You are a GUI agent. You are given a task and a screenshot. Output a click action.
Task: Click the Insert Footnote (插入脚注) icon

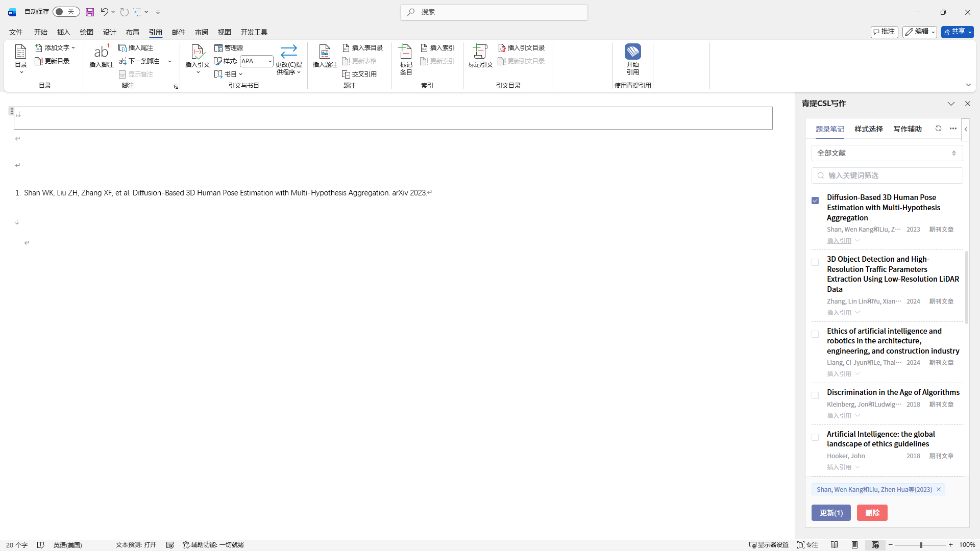[101, 52]
